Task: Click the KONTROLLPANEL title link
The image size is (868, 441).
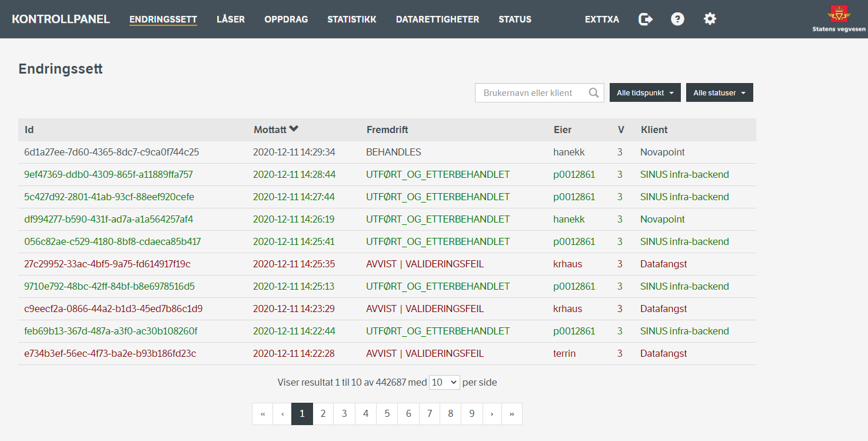Action: coord(61,19)
